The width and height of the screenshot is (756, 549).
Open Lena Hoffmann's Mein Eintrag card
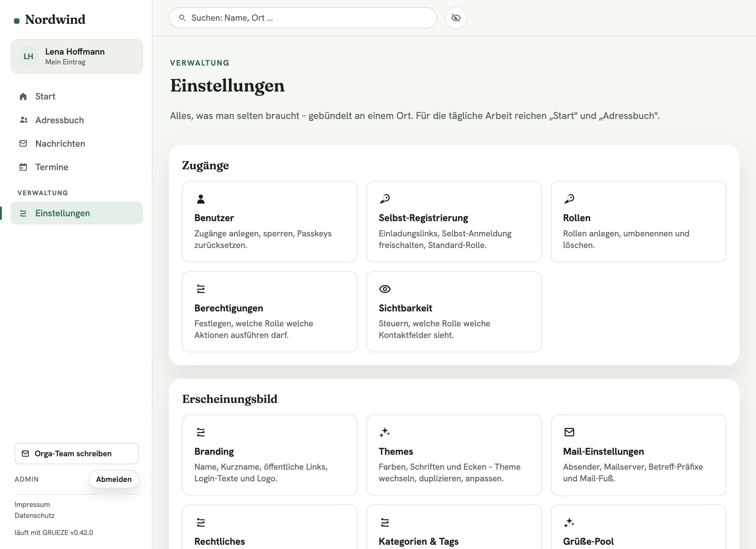[x=77, y=56]
